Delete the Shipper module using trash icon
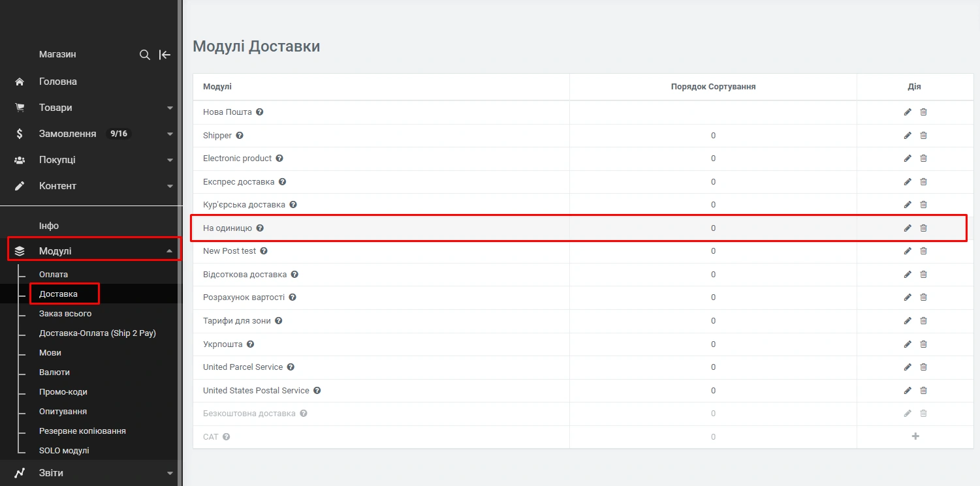This screenshot has width=980, height=486. 923,136
